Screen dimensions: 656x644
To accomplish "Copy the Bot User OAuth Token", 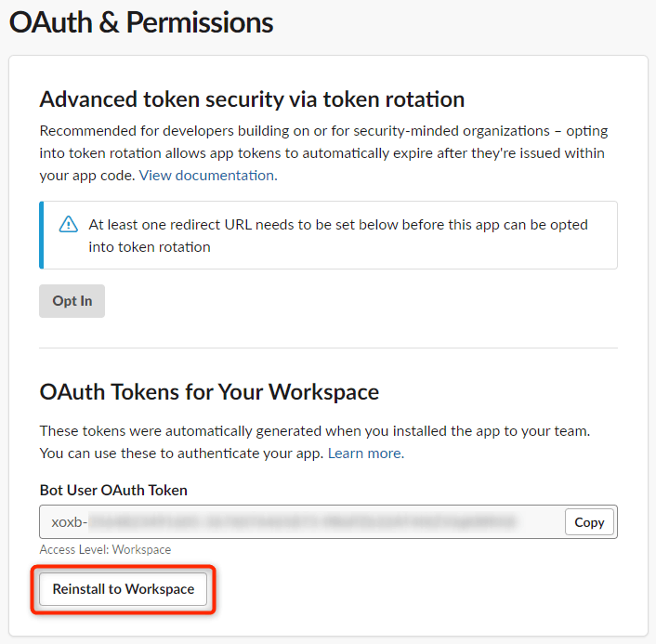I will coord(589,522).
